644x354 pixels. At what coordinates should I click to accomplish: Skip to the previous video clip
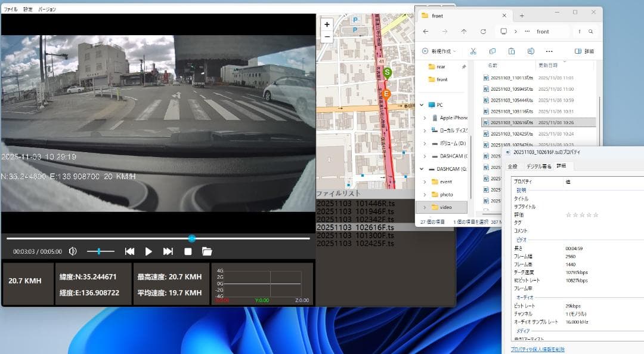(x=129, y=251)
